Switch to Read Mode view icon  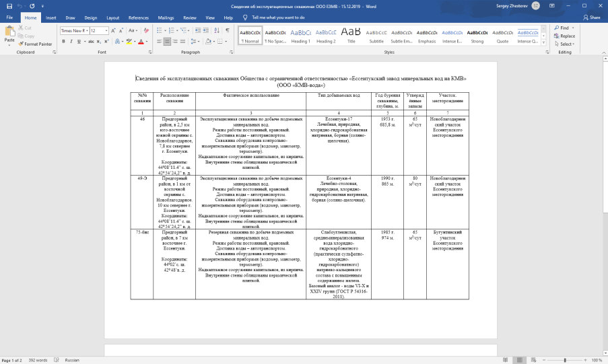(x=505, y=360)
